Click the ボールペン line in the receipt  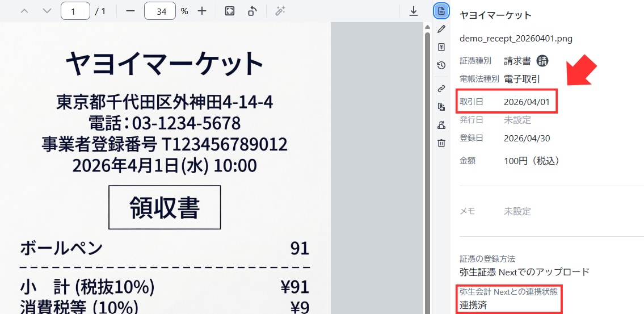coord(165,248)
